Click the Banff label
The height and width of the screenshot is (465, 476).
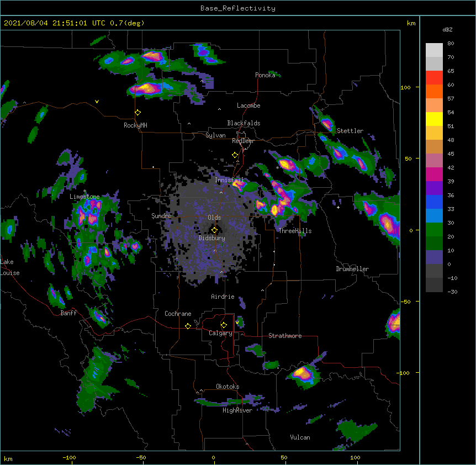(x=68, y=313)
